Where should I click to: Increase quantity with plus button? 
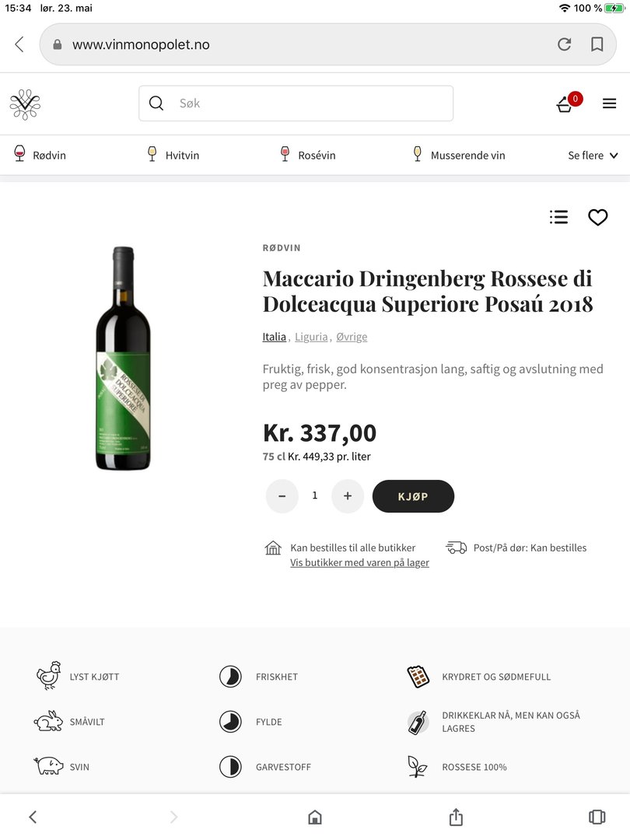348,496
